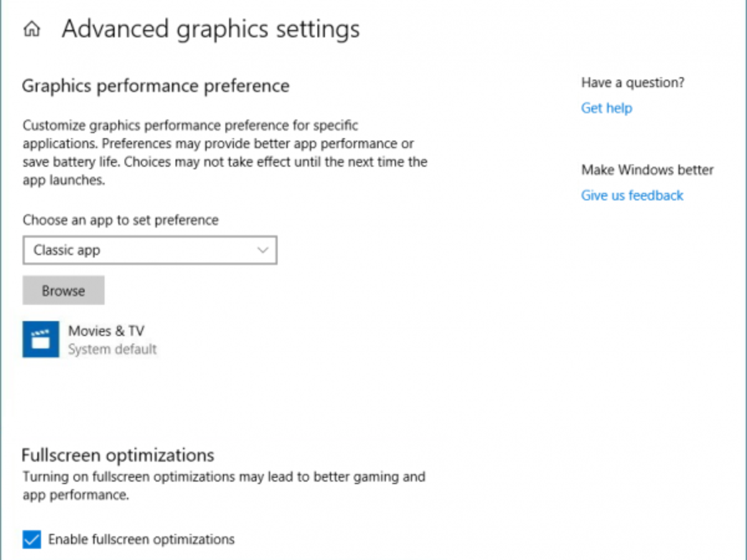The image size is (747, 560).
Task: Click the Advanced graphics settings page title
Action: click(x=210, y=29)
